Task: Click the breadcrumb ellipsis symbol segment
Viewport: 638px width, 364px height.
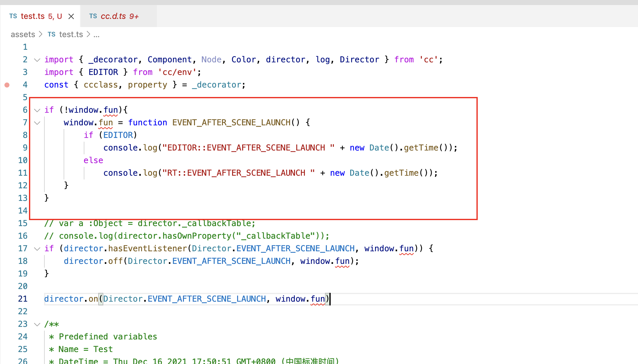Action: tap(96, 35)
